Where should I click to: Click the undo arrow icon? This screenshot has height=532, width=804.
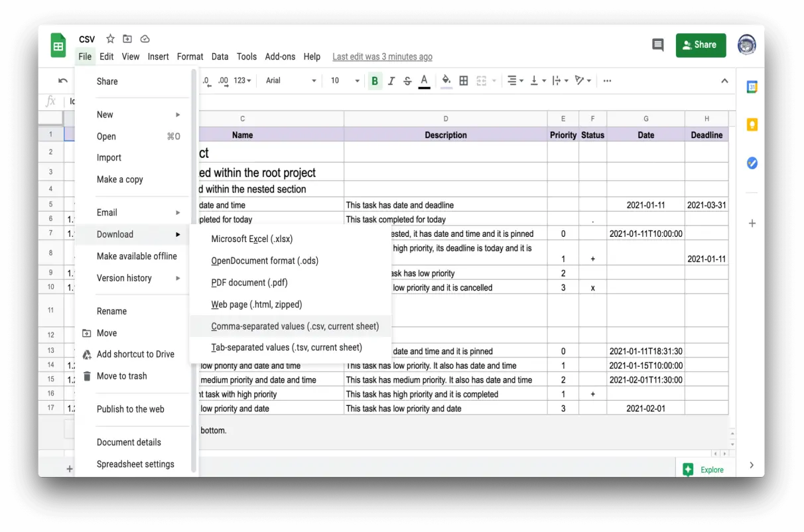pos(63,81)
